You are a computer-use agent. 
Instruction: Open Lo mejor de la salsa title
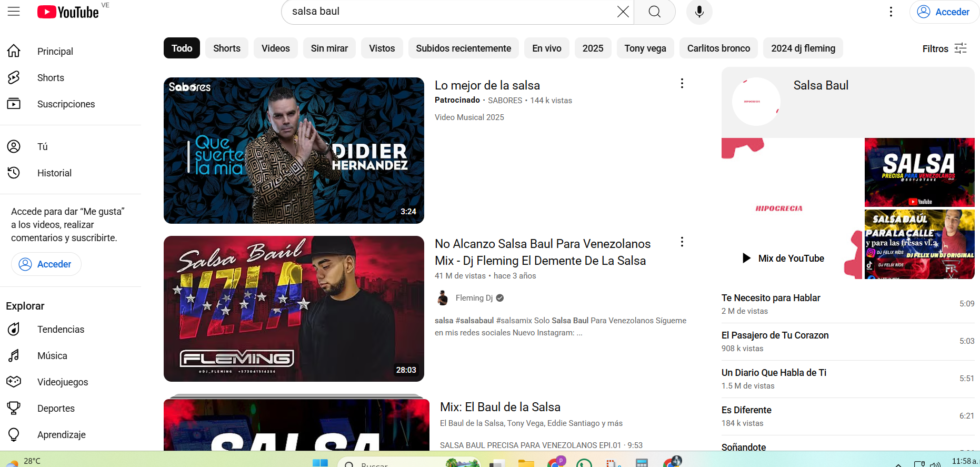[x=487, y=85]
